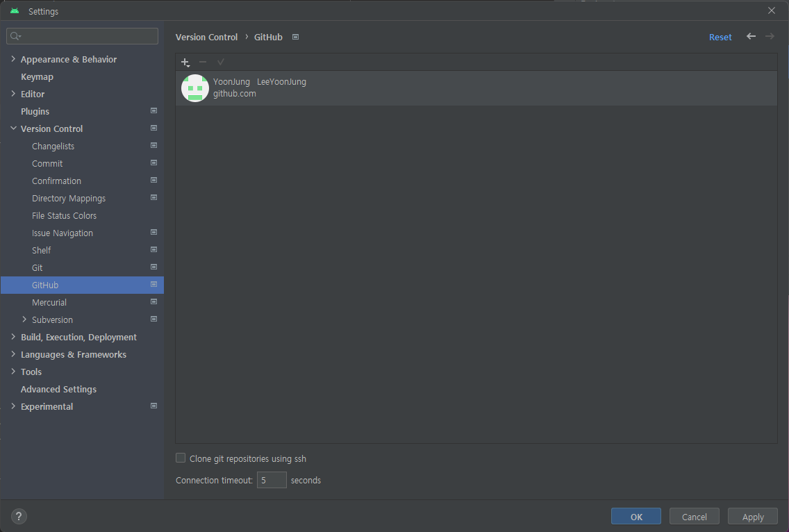Set default account with checkmark icon
Screen dimensions: 789x532
[220, 62]
